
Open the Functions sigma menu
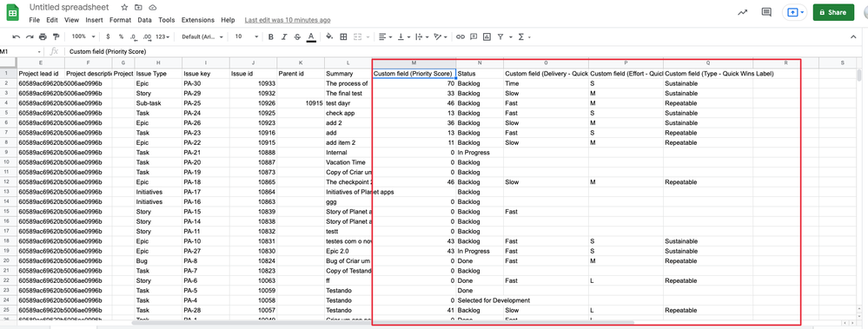click(520, 37)
